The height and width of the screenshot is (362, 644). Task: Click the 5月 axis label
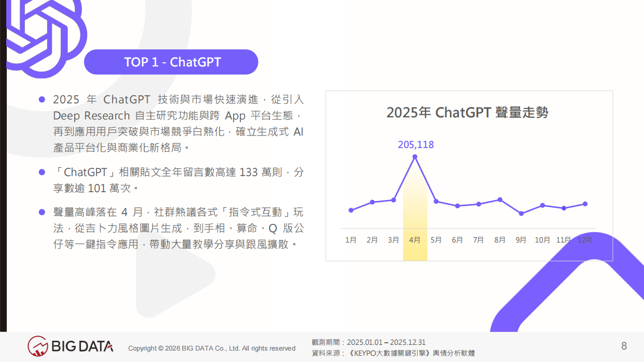coord(436,240)
